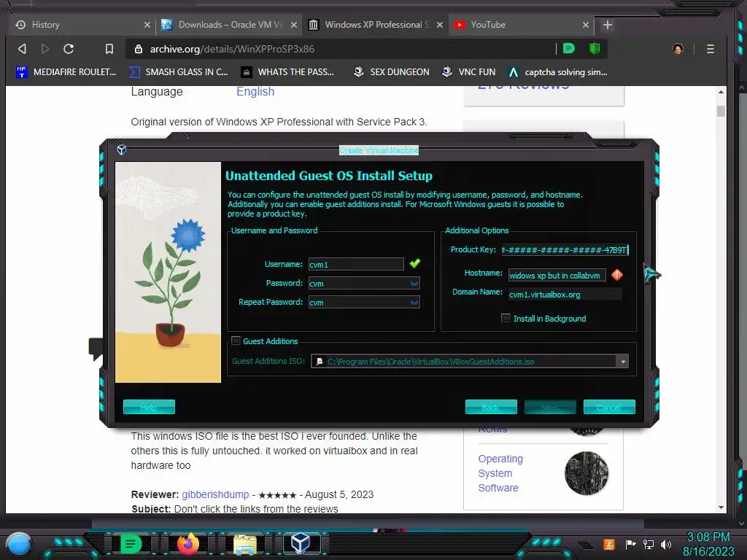The height and width of the screenshot is (560, 747).
Task: Click the page scrollbar down arrow
Action: [721, 507]
